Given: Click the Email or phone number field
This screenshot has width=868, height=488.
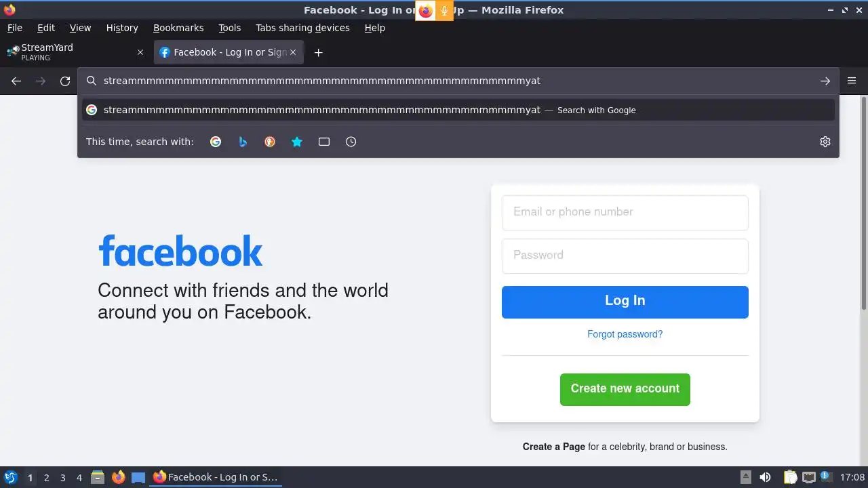Looking at the screenshot, I should click(x=625, y=212).
